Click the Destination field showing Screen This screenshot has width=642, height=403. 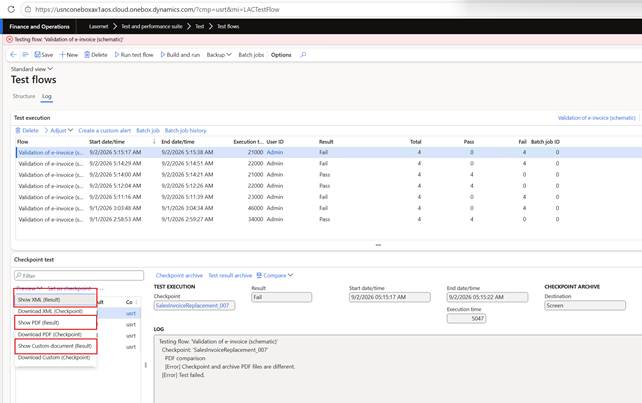pos(585,306)
